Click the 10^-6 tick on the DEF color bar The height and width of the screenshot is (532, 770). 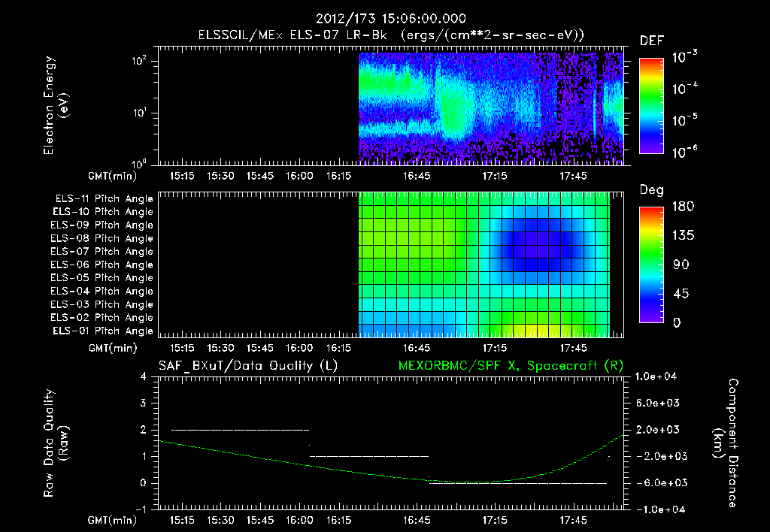(x=684, y=152)
